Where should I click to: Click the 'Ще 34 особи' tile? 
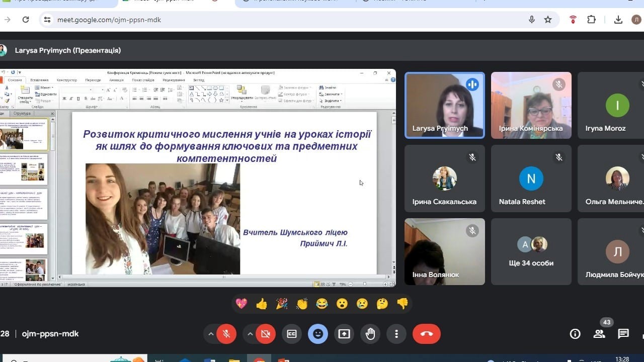pyautogui.click(x=531, y=251)
